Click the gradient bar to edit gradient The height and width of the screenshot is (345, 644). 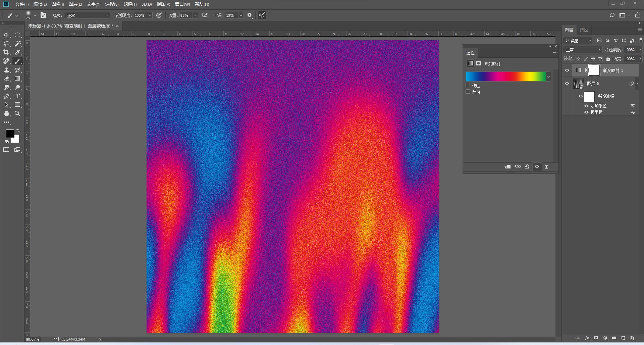coord(506,77)
